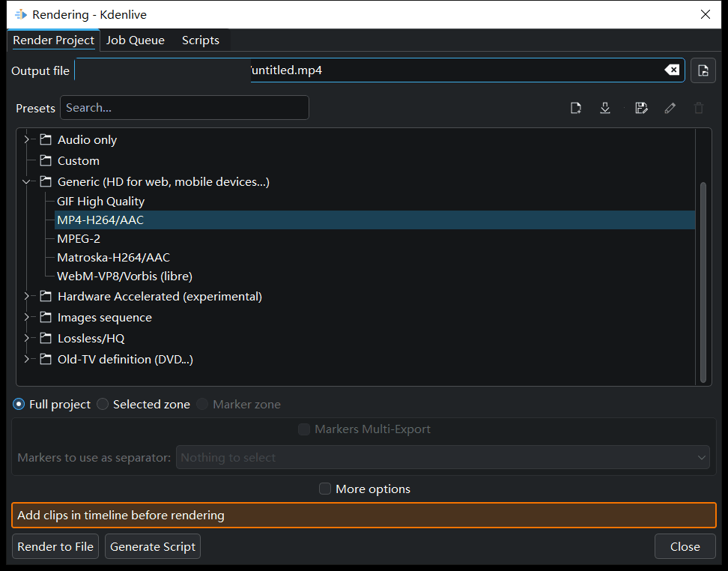728x571 pixels.
Task: Open the Job Queue tab
Action: pos(135,40)
